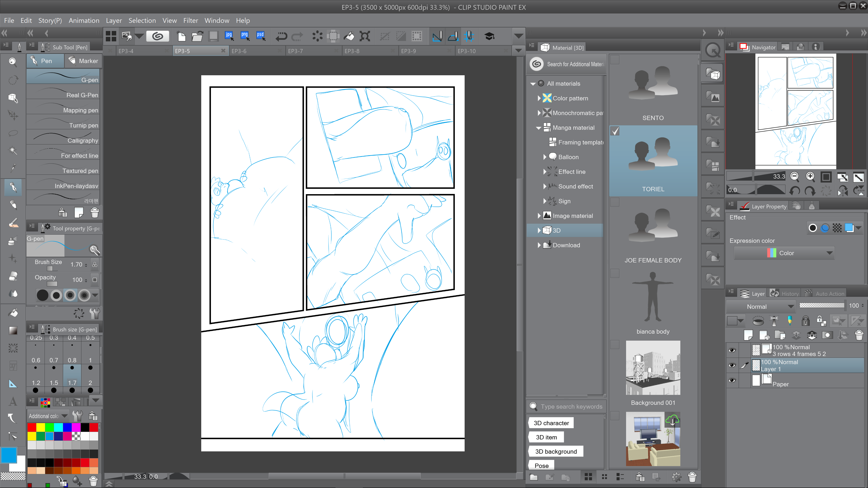Click Navigator zoom in magnifier
This screenshot has height=488, width=868.
coord(810,177)
